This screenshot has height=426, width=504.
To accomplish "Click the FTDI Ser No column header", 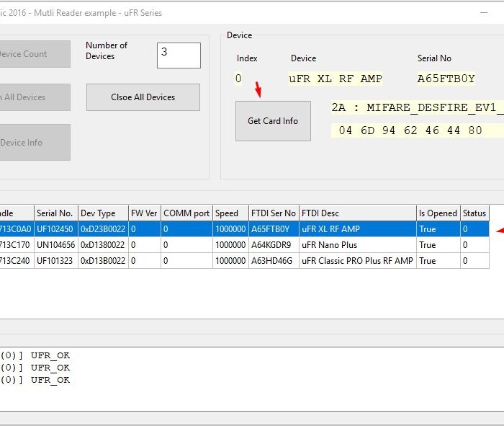I will coord(274,213).
